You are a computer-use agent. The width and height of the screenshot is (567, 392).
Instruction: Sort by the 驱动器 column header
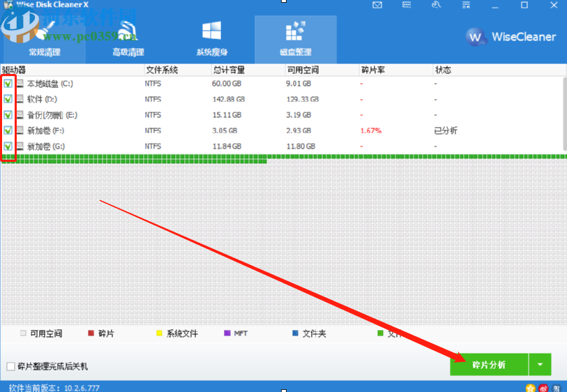pyautogui.click(x=73, y=70)
